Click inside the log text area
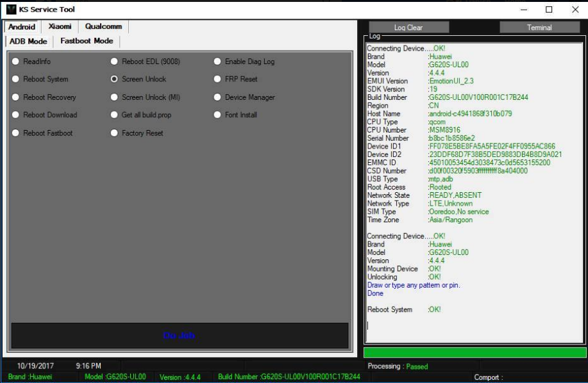 point(474,192)
